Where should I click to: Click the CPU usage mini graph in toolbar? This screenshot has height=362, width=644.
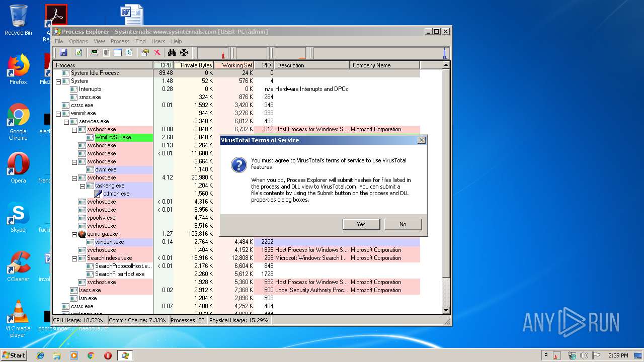213,53
